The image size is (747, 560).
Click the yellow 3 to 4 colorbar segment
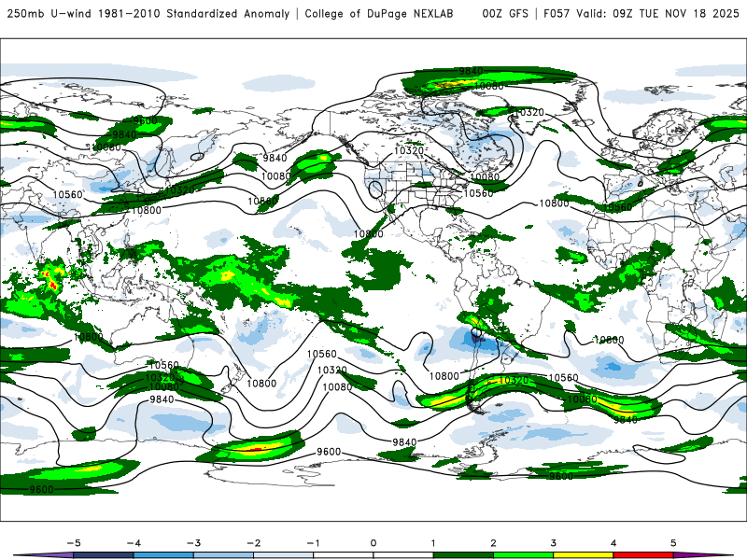click(583, 555)
